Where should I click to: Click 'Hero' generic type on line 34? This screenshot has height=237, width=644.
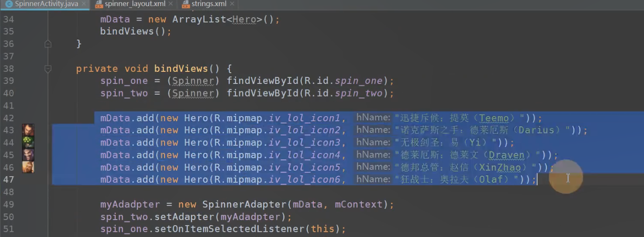tap(245, 20)
